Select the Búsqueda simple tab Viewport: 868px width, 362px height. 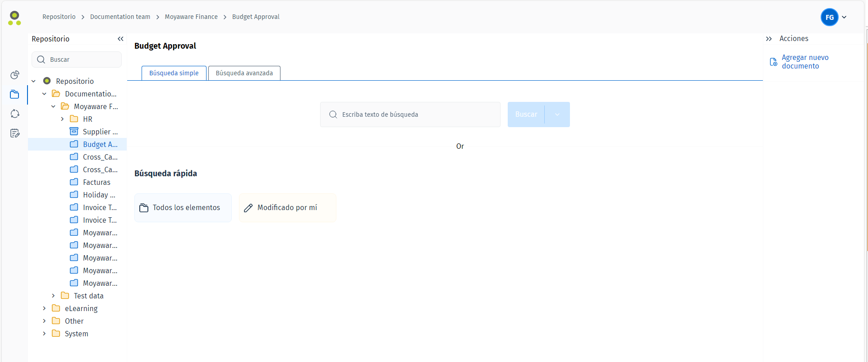[174, 73]
